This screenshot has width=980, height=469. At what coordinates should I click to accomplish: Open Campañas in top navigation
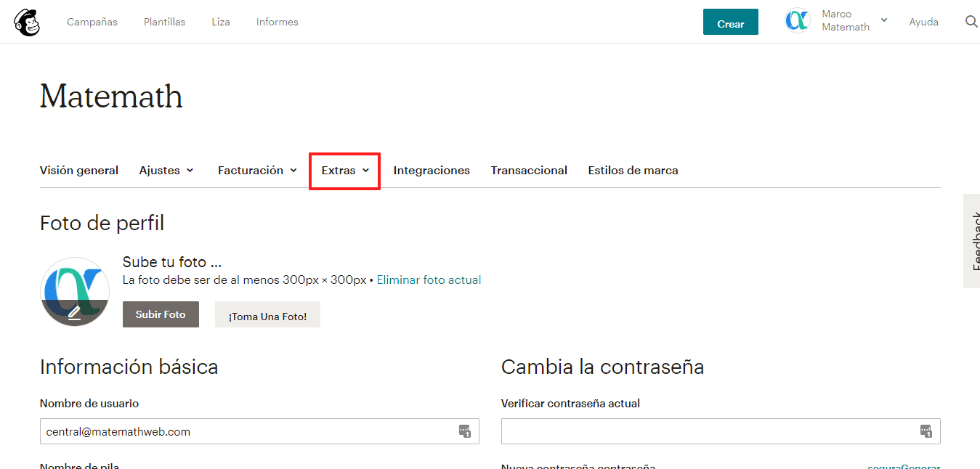(92, 22)
